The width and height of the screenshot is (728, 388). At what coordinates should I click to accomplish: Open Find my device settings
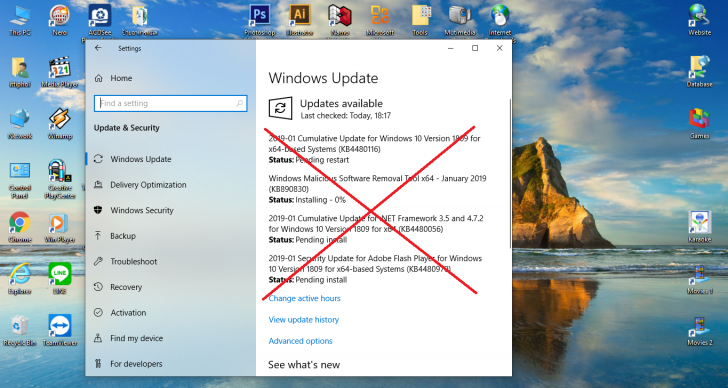(x=170, y=338)
